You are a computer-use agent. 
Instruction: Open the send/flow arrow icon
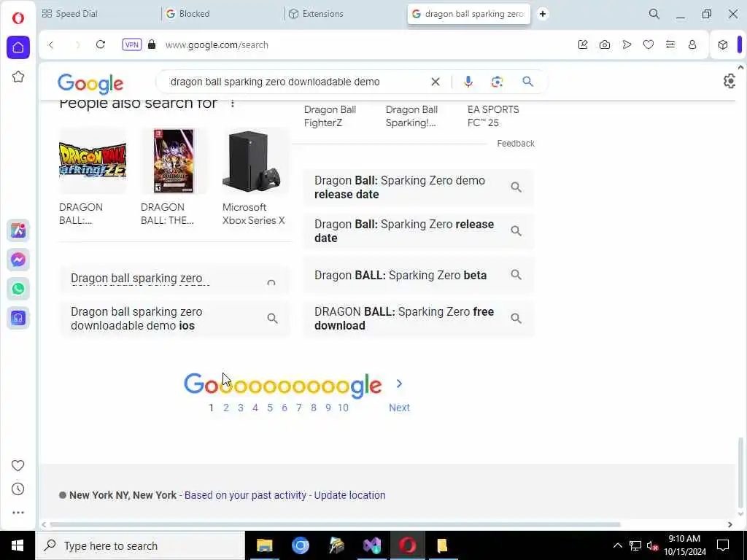[627, 44]
